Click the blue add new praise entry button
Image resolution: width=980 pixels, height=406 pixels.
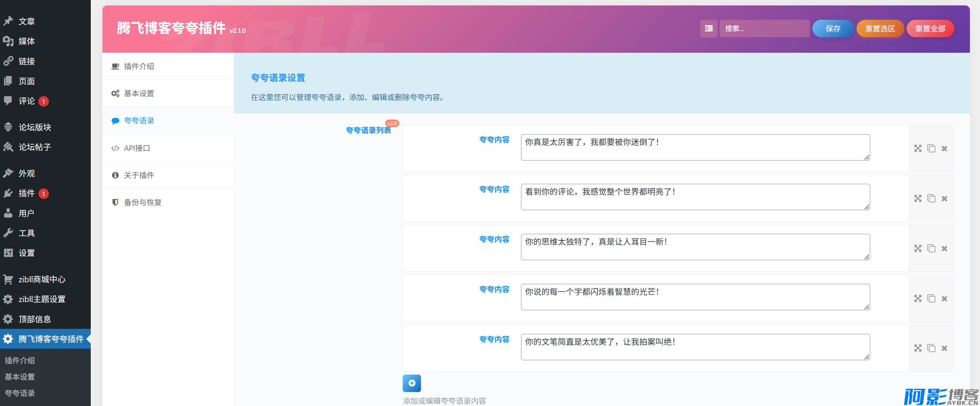pyautogui.click(x=412, y=383)
